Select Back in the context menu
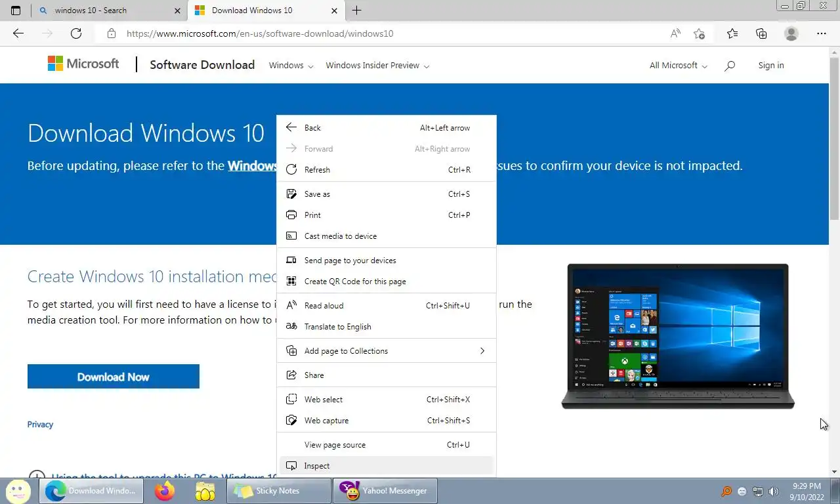 click(387, 128)
